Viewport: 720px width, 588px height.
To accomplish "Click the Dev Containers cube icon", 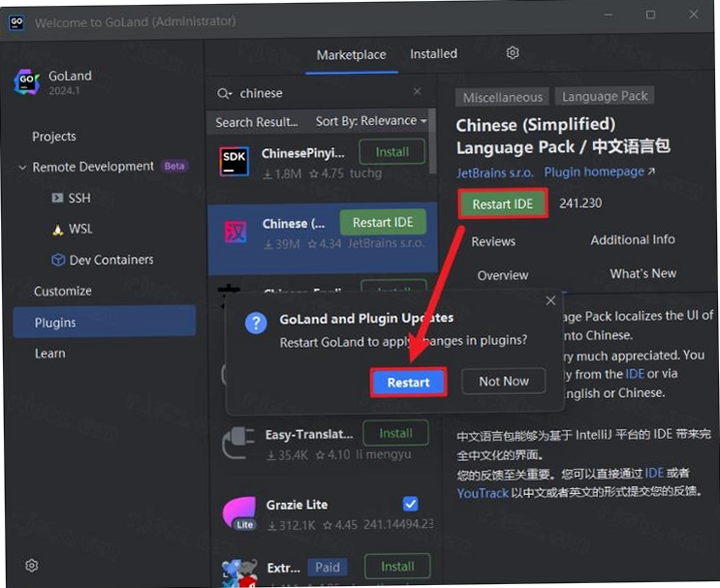I will coord(58,260).
